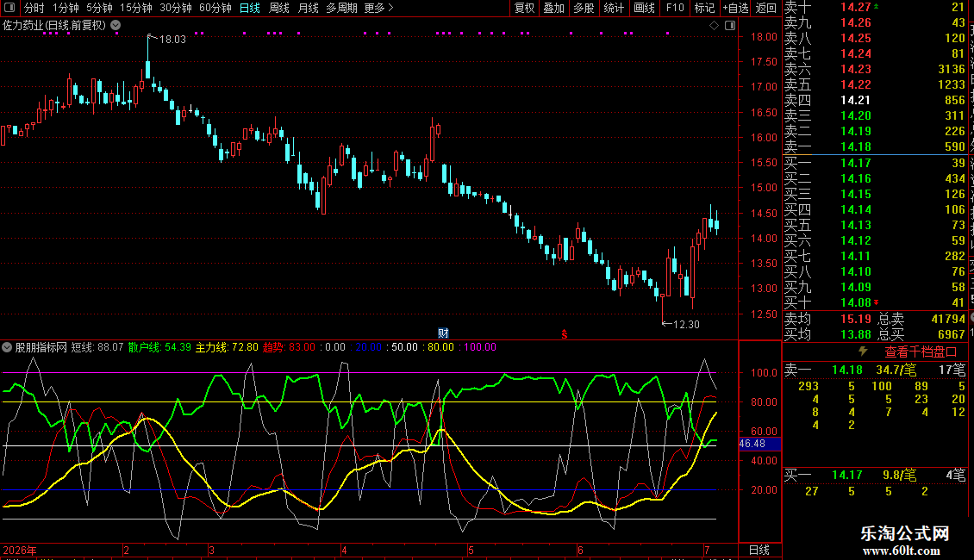
Task: Click the 标记 mark button
Action: pyautogui.click(x=704, y=8)
